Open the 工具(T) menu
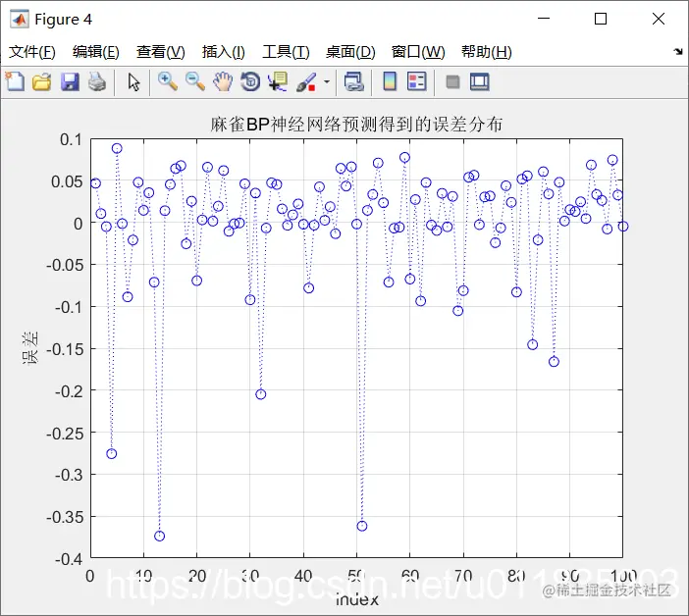This screenshot has width=689, height=616. click(286, 52)
